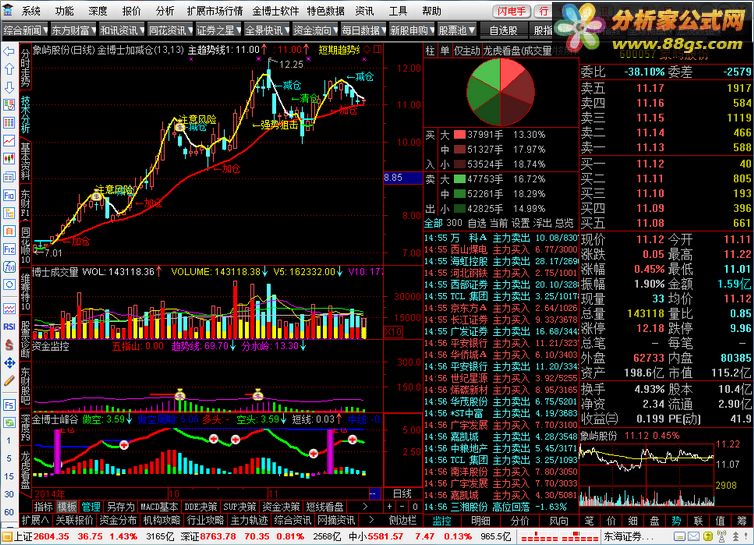Viewport: 754px width, 545px height.
Task: Click the orange 上证 index icon in status bar
Action: click(x=7, y=536)
